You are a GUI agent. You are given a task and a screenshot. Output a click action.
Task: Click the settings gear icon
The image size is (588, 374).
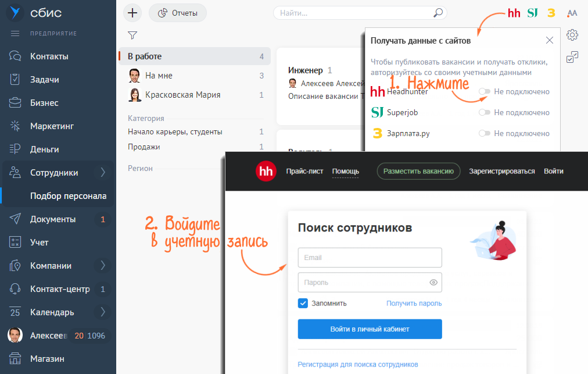click(572, 35)
